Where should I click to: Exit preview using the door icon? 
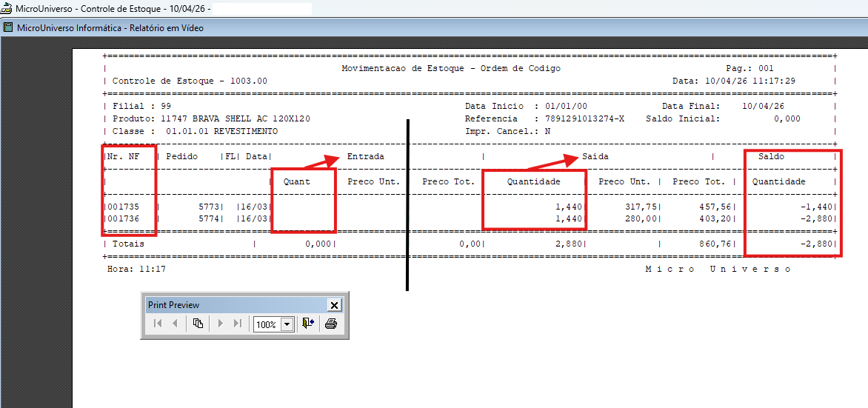pos(308,324)
